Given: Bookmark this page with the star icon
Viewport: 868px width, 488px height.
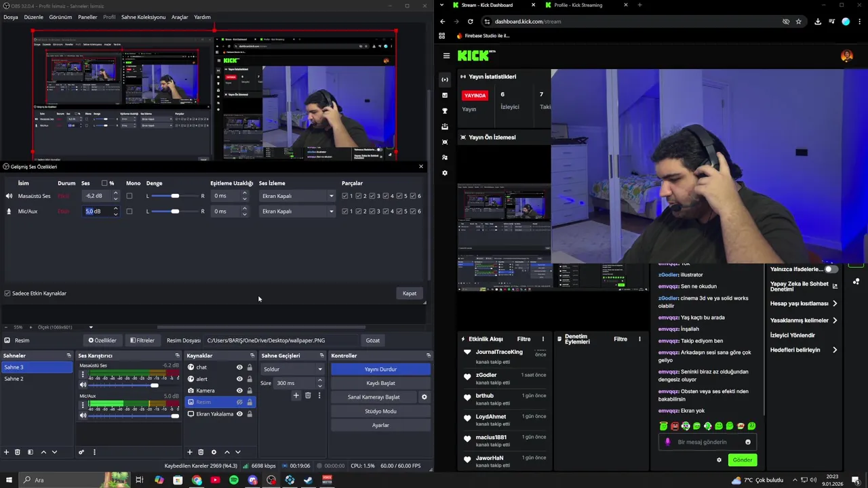Looking at the screenshot, I should (x=799, y=22).
